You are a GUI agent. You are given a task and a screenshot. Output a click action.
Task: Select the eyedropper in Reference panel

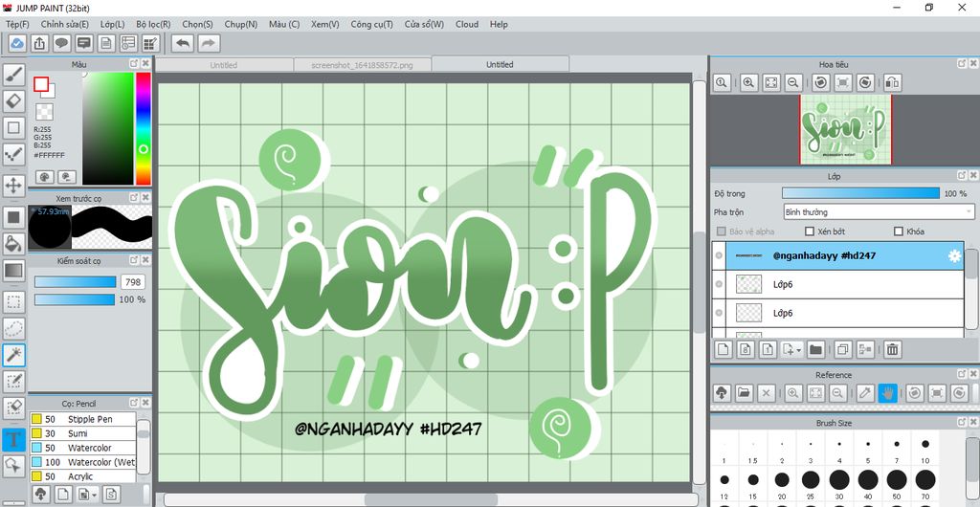[865, 393]
